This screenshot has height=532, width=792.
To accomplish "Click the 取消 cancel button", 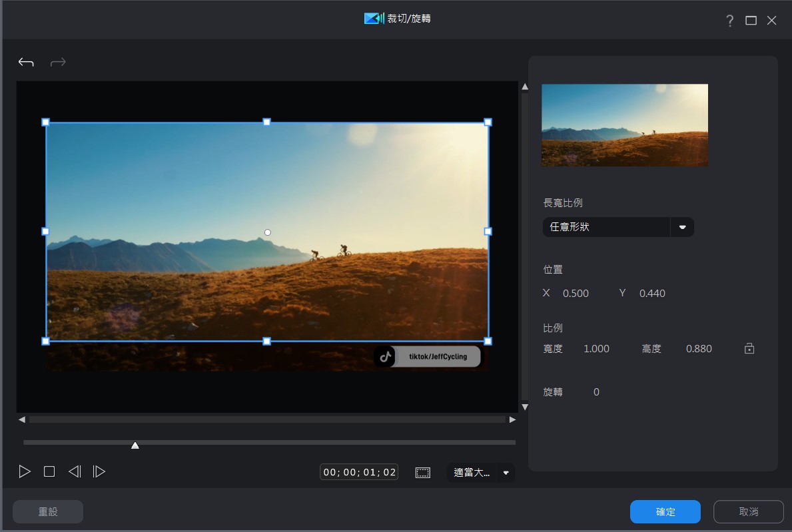I will pos(749,512).
